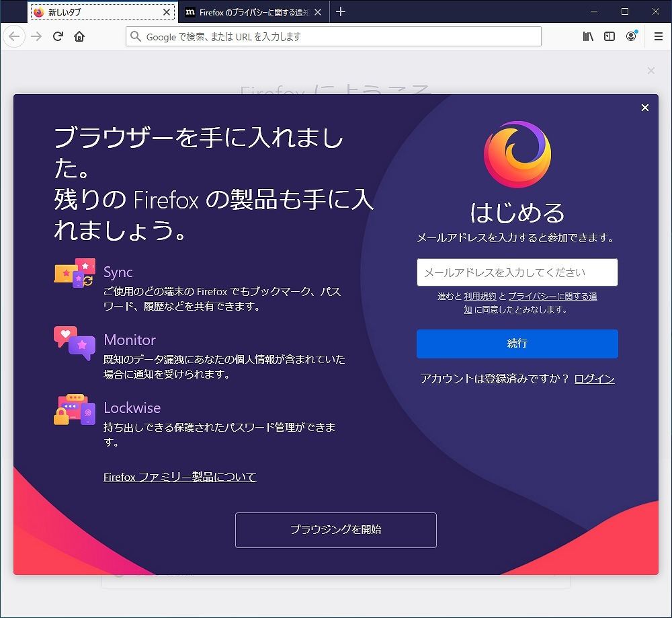Minimize the Firefox window
Viewport: 672px width, 618px height.
click(594, 11)
